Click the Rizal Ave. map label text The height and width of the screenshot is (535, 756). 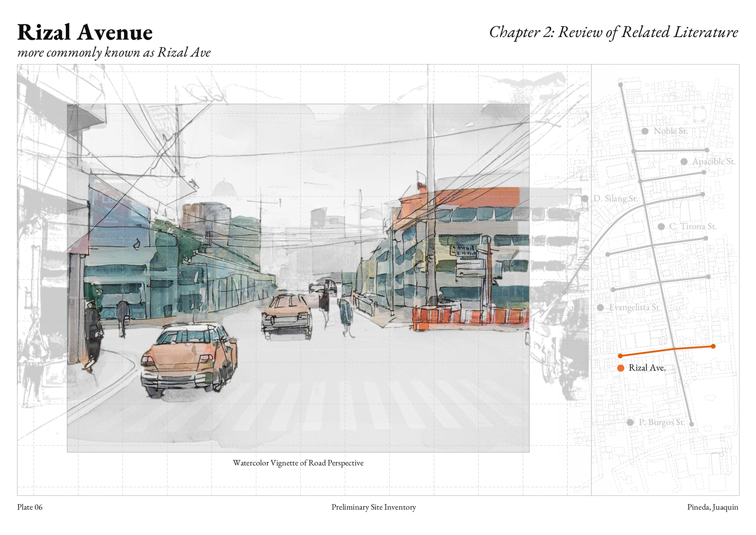coord(647,368)
